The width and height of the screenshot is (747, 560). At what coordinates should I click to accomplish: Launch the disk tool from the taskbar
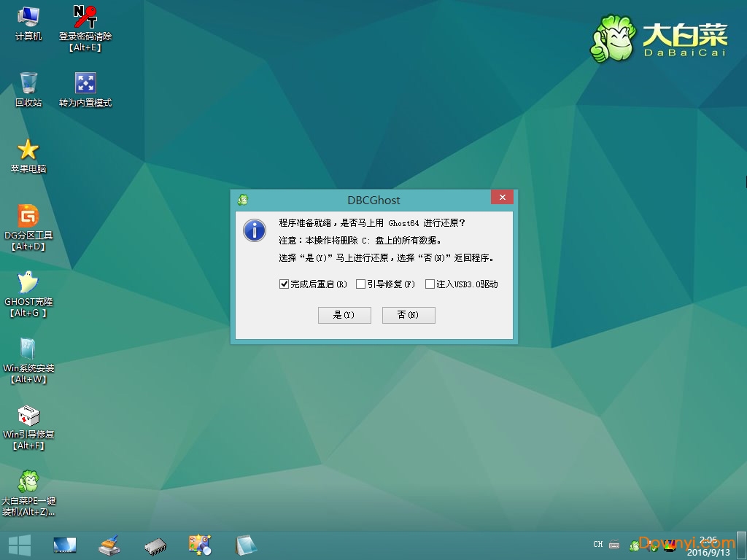pos(109,545)
